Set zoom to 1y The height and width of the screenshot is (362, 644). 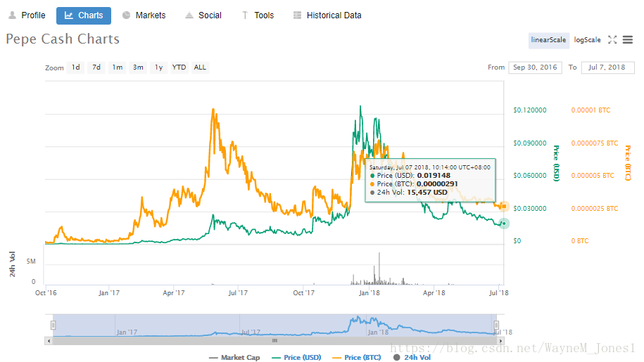(159, 67)
